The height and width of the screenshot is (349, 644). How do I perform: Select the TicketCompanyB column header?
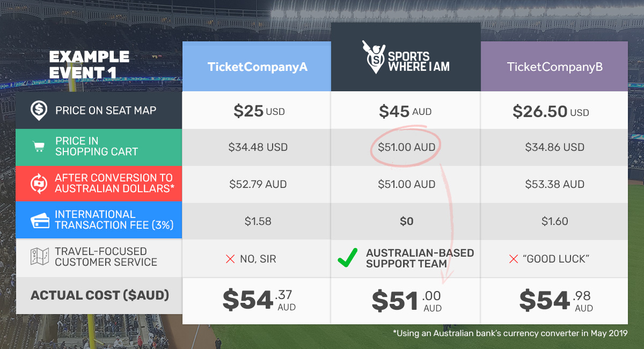click(x=554, y=67)
